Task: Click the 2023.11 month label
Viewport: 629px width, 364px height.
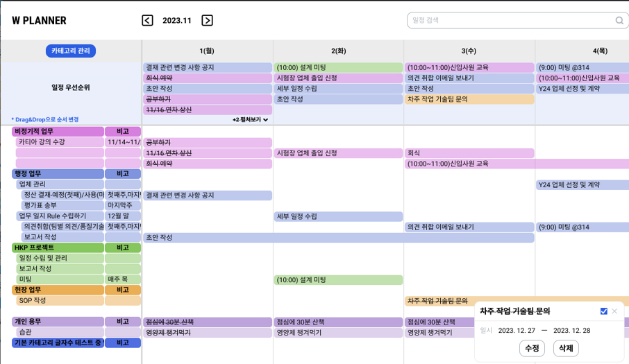Action: click(177, 20)
